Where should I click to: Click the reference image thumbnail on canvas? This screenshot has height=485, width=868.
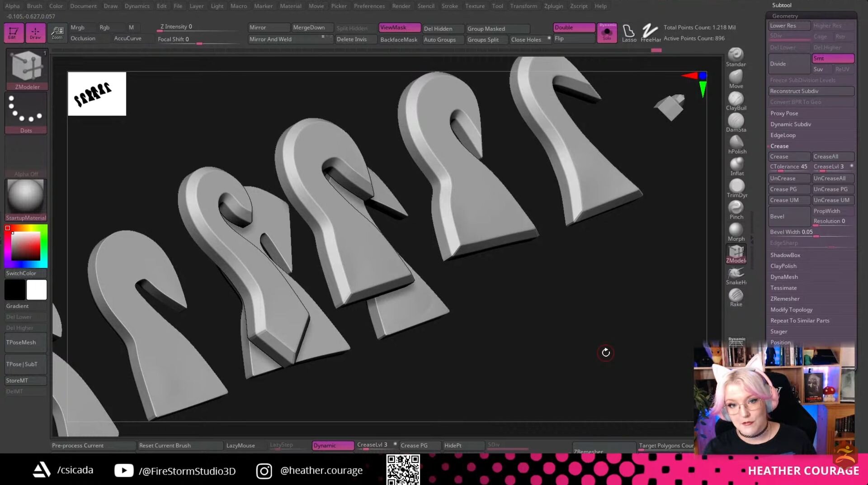coord(97,94)
